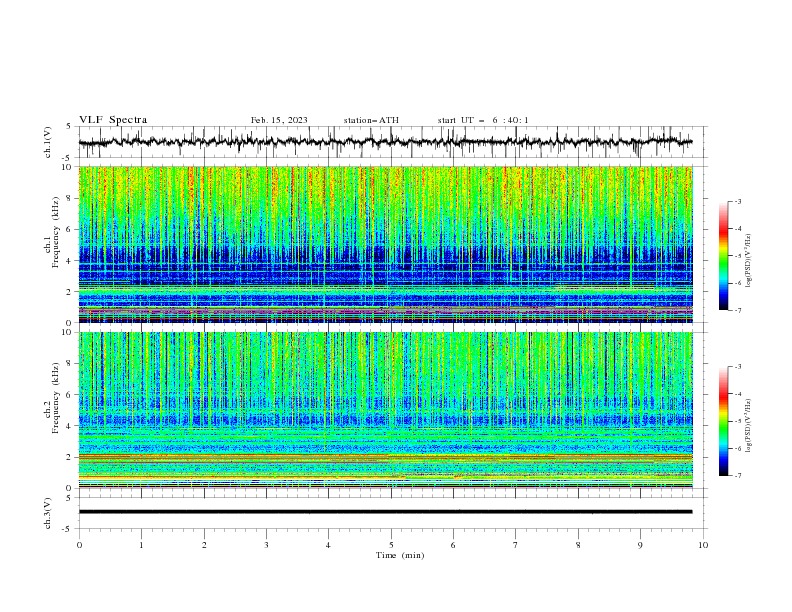Click the "station=ATH" header label
Screen dimensions: 792x612
tap(371, 120)
